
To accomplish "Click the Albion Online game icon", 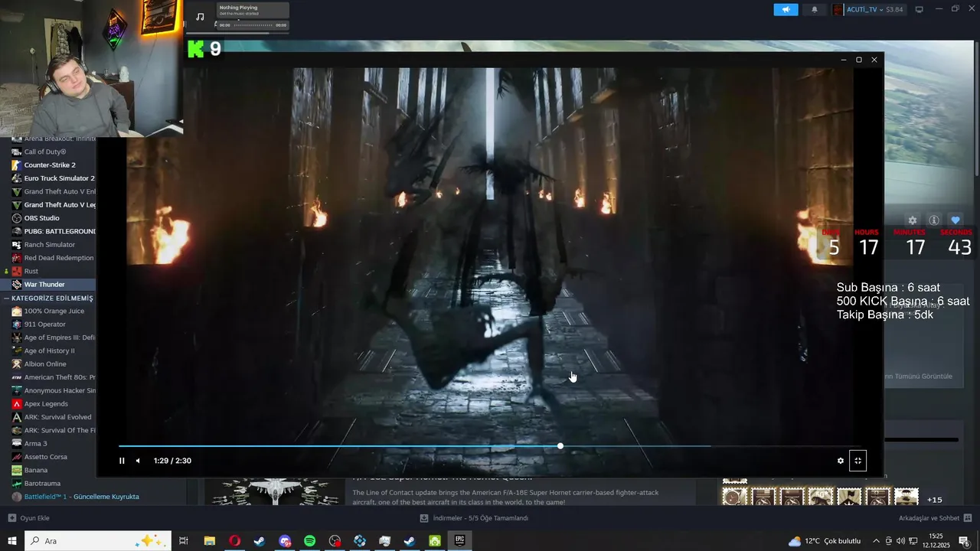I will point(17,364).
